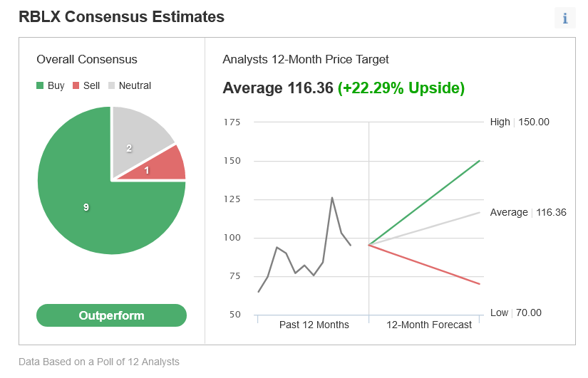Click the info icon in top right

pyautogui.click(x=564, y=19)
